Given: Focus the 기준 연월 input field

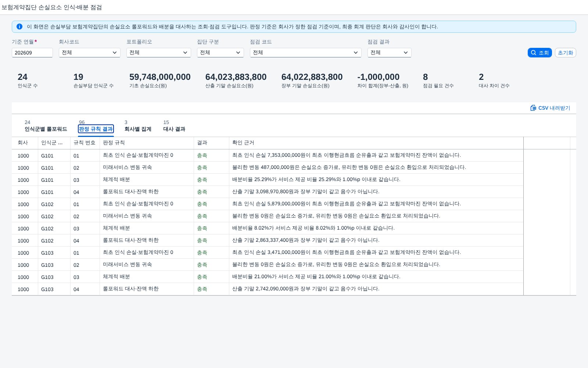Looking at the screenshot, I should click(x=32, y=53).
